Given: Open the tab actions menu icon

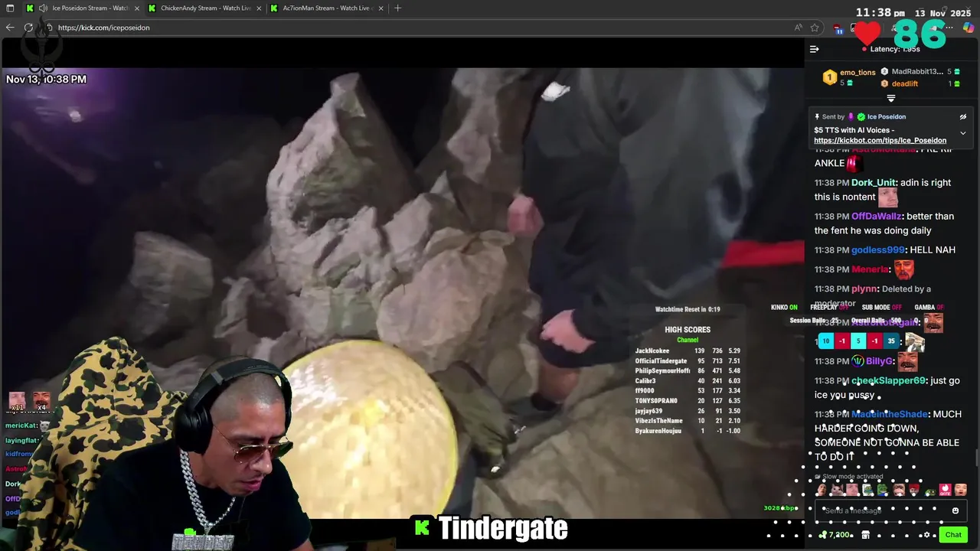Looking at the screenshot, I should 11,8.
